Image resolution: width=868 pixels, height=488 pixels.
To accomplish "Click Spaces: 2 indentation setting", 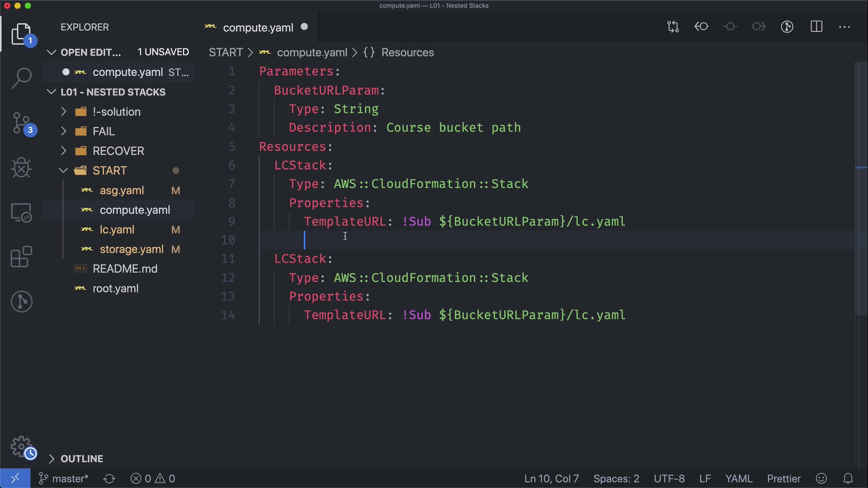I will click(x=616, y=479).
